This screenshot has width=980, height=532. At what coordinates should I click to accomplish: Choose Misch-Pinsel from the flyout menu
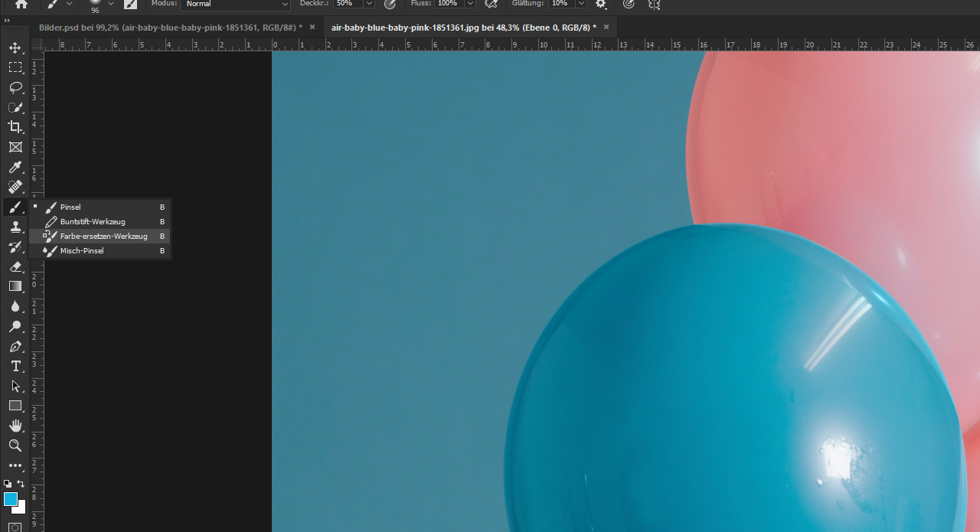coord(100,250)
